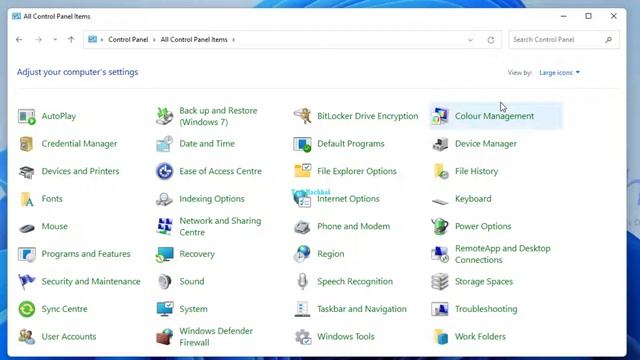Open File Explorer Options folder icon
Screen dimensions: 640x360
(x=302, y=171)
